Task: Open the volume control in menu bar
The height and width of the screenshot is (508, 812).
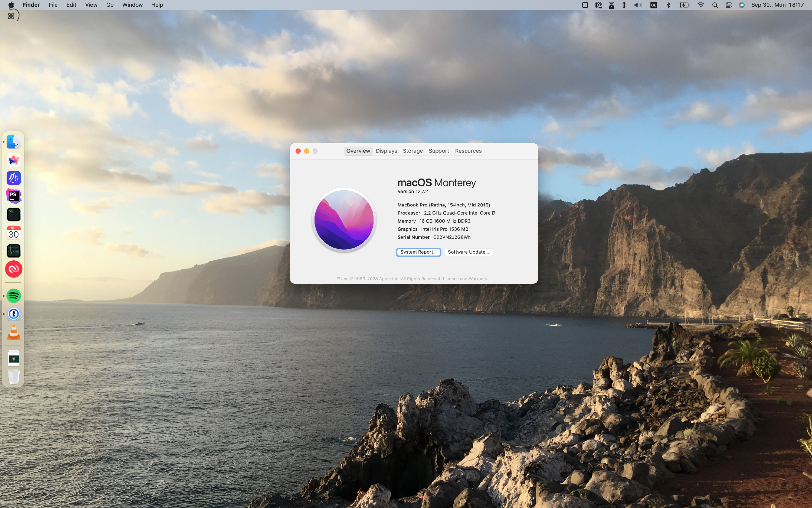Action: click(638, 5)
